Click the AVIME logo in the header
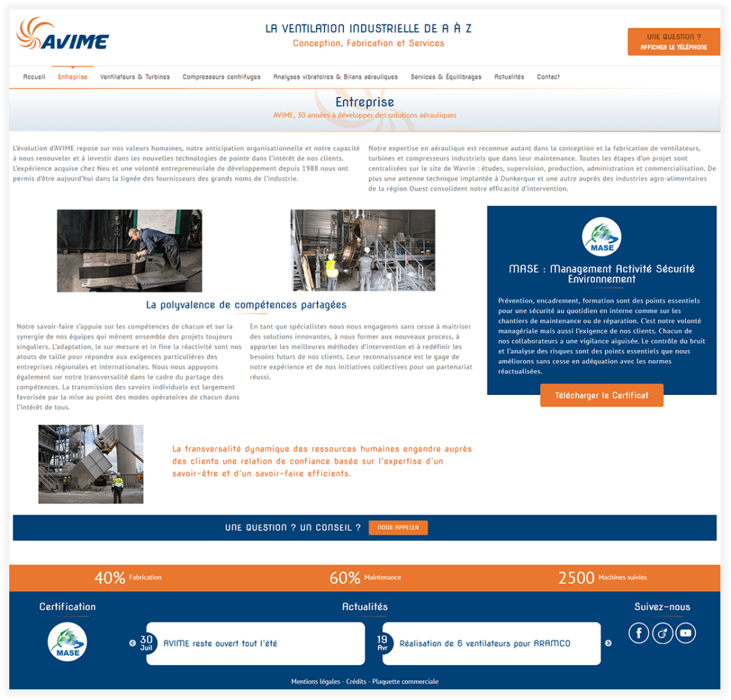The height and width of the screenshot is (700, 731). click(63, 34)
